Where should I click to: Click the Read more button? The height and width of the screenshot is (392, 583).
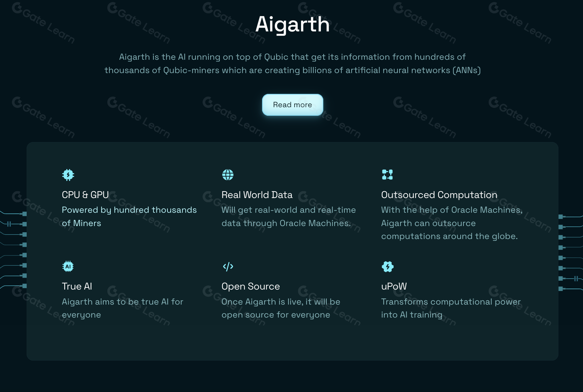292,105
